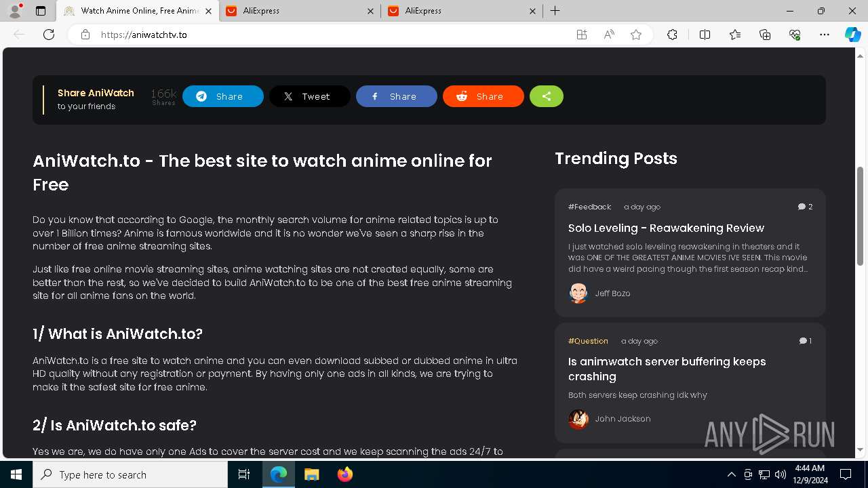Open Browser essentials icon
The image size is (868, 488).
795,35
